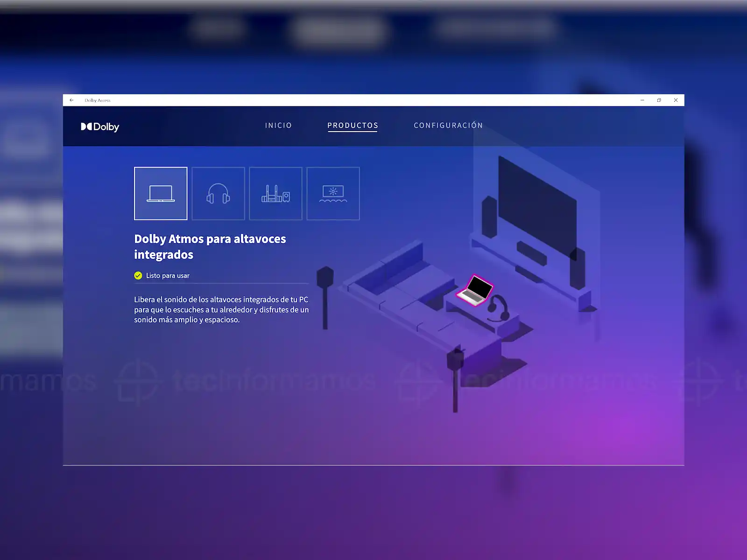This screenshot has width=747, height=560.
Task: Minimize the Dolby Access window
Action: pos(642,100)
